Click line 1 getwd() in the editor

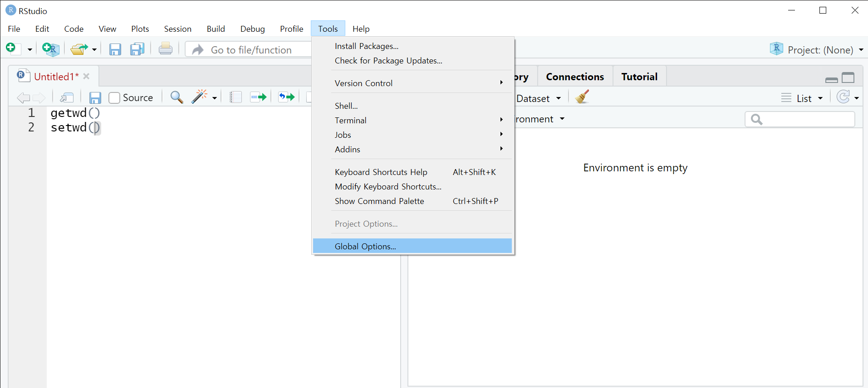(x=75, y=113)
